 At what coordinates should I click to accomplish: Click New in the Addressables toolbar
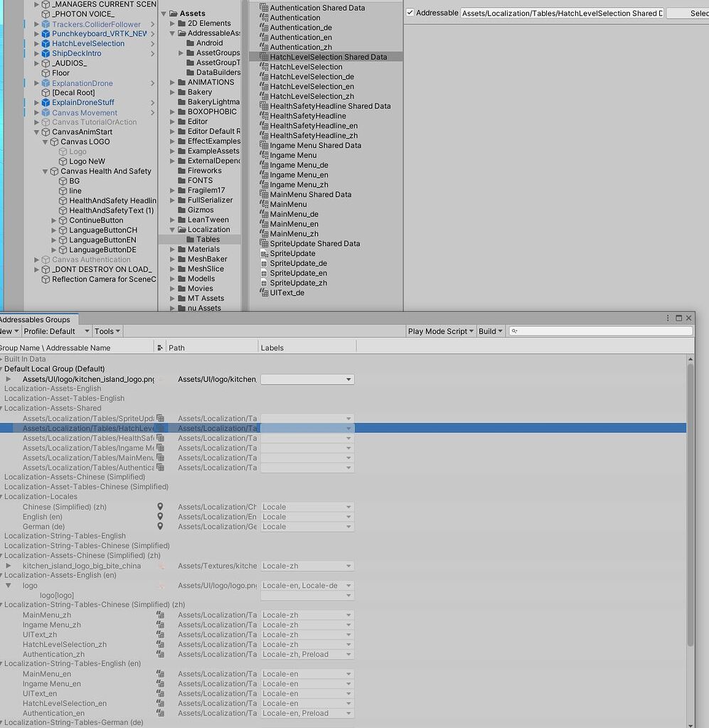click(7, 331)
